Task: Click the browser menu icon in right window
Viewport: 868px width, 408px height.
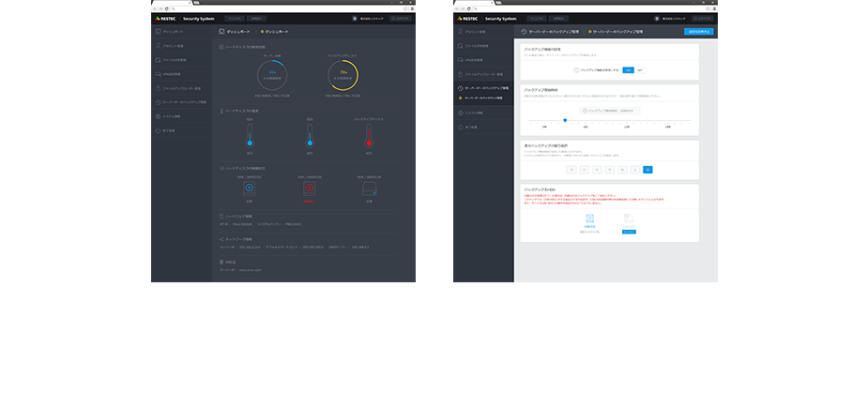Action: 714,8
